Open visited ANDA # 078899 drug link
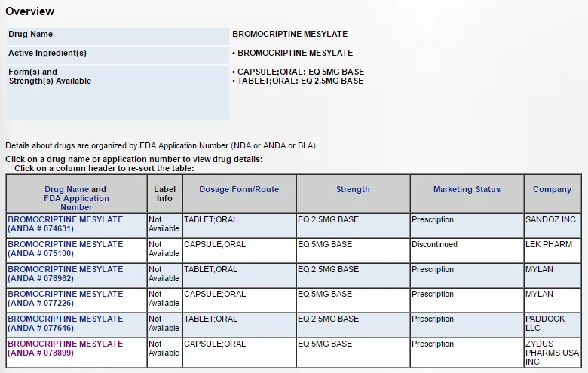 pyautogui.click(x=66, y=348)
